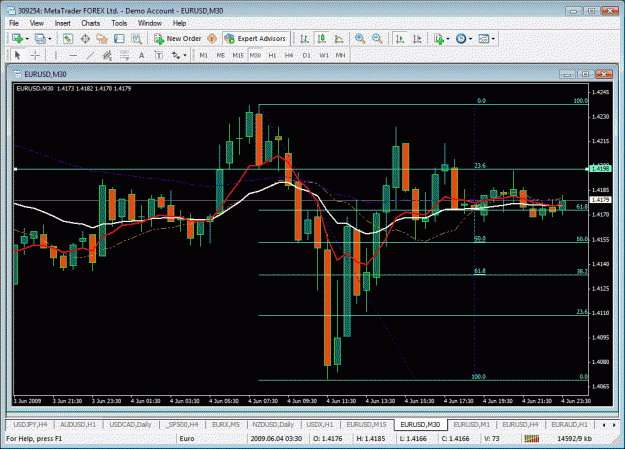This screenshot has width=625, height=449.
Task: Toggle Chart Shift option
Action: tap(417, 39)
